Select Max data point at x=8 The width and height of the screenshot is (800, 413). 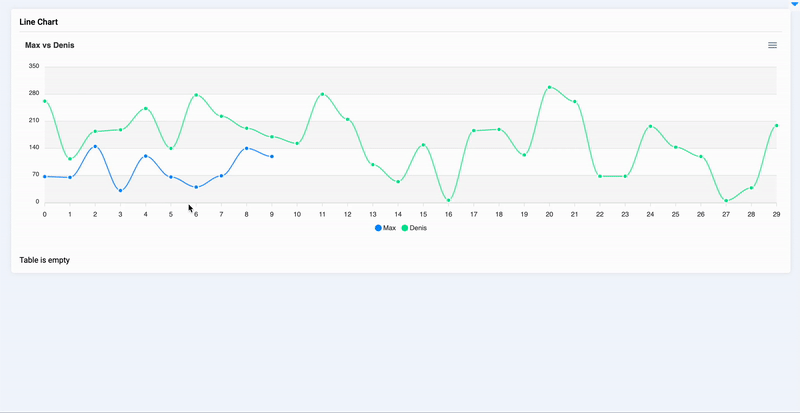point(246,148)
